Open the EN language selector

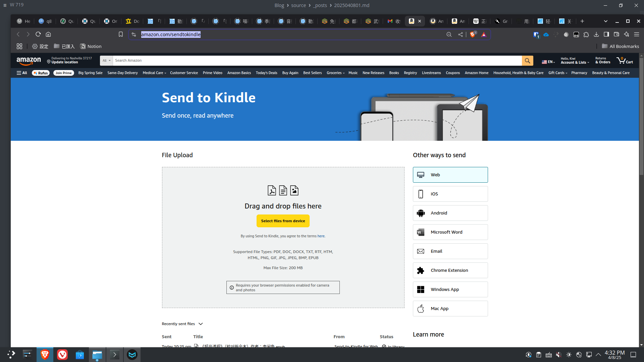548,62
